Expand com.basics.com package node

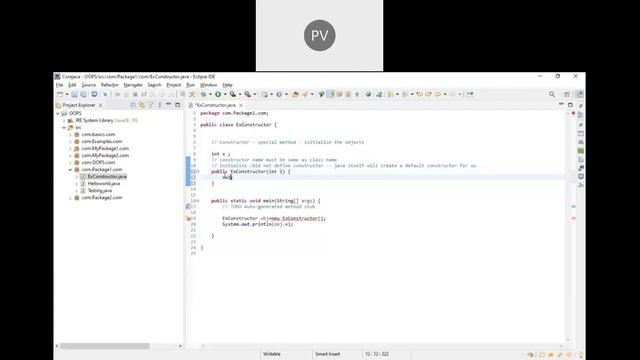click(70, 134)
